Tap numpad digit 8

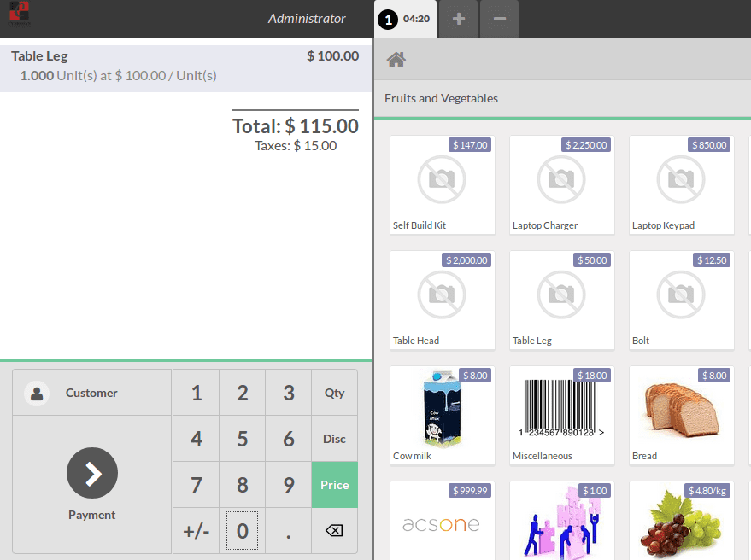[243, 485]
